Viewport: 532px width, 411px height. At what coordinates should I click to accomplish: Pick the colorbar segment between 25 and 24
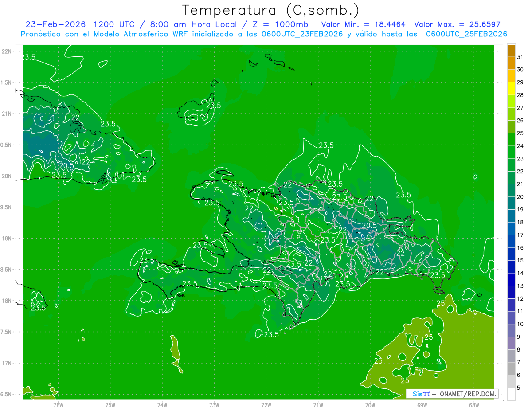pyautogui.click(x=511, y=140)
